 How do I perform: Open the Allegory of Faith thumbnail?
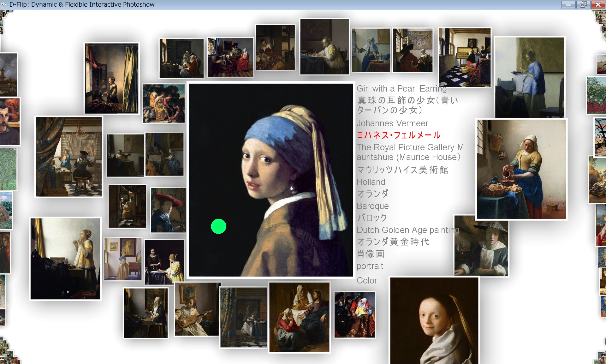tap(243, 317)
